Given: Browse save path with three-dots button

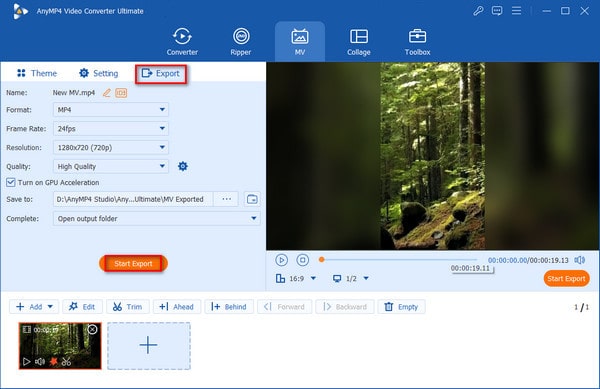Looking at the screenshot, I should pyautogui.click(x=226, y=199).
